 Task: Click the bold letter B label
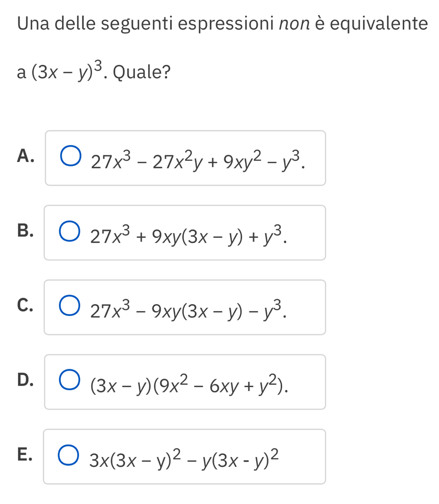click(25, 230)
